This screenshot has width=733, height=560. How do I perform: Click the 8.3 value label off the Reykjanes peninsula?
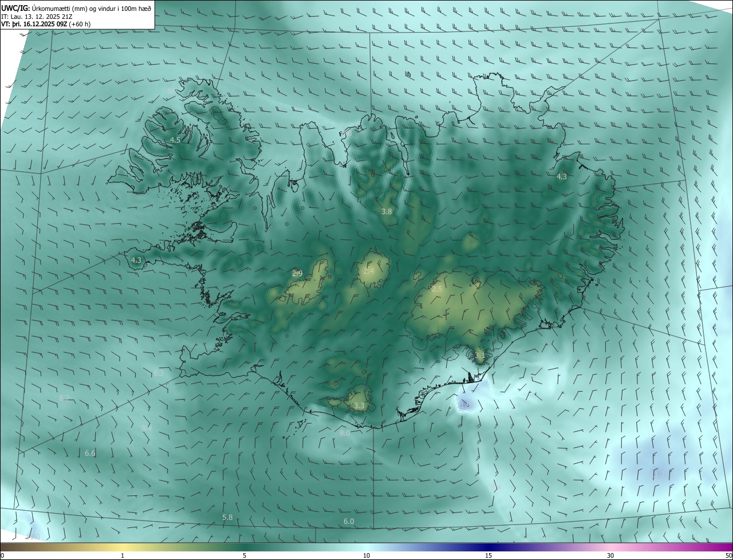[x=159, y=373]
